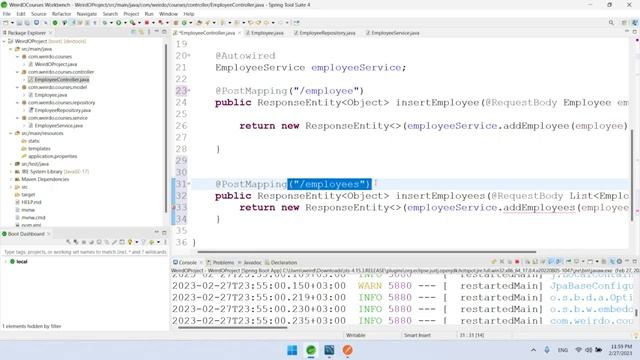Image resolution: width=640 pixels, height=360 pixels.
Task: Click the lightbulb icon in Boot Dashboard toolbar
Action: (x=130, y=242)
